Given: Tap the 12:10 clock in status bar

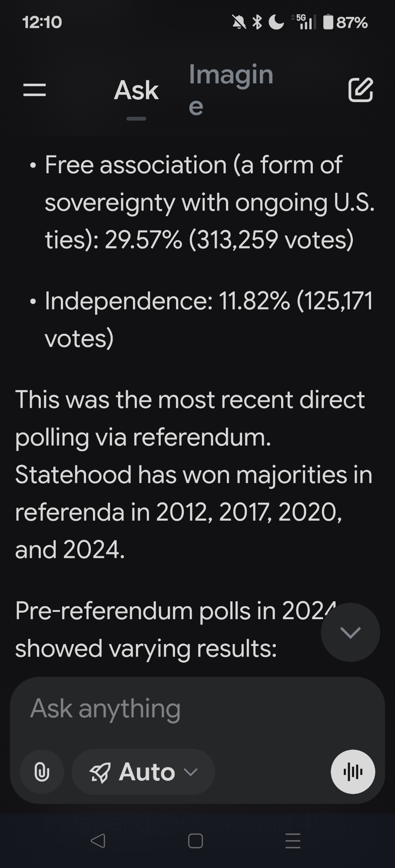Looking at the screenshot, I should tap(42, 22).
